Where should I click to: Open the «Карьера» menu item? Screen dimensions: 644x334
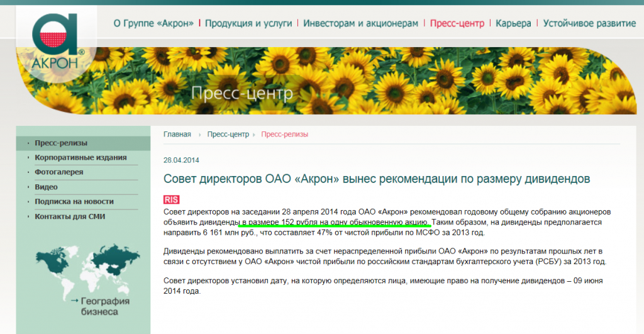click(513, 23)
